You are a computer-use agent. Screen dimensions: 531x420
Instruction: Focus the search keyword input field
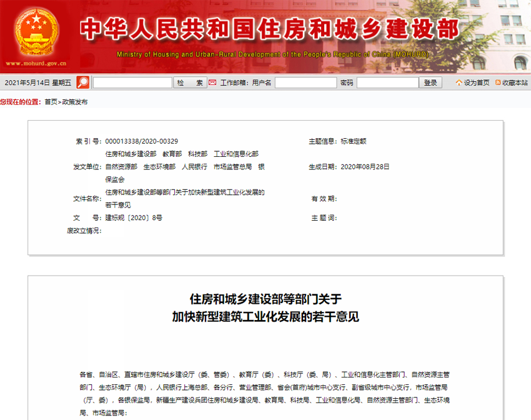132,82
